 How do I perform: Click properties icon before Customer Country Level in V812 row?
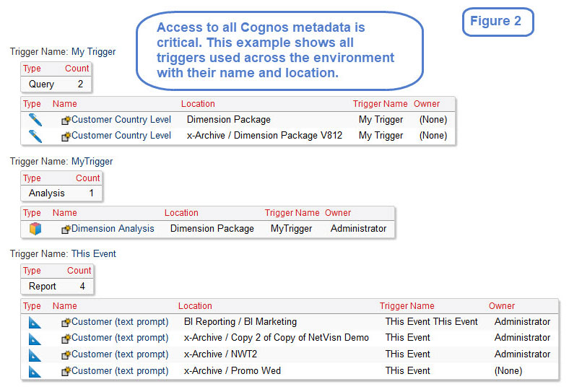pyautogui.click(x=66, y=136)
